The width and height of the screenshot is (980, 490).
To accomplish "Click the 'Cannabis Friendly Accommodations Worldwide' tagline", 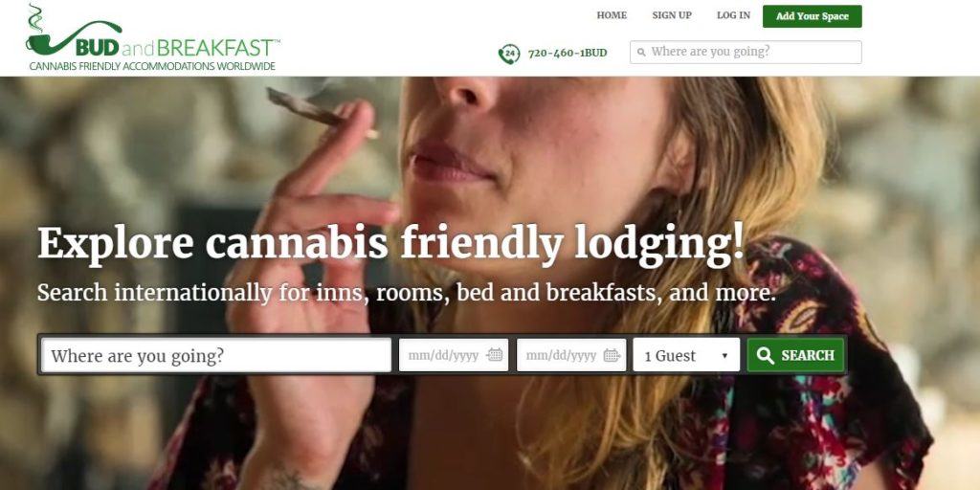I will [x=152, y=66].
